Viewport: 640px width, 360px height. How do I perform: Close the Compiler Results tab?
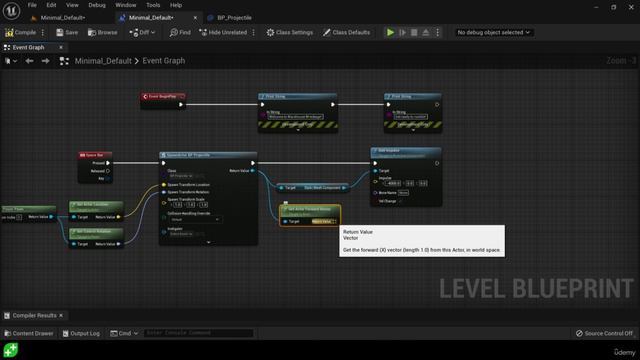(x=61, y=316)
